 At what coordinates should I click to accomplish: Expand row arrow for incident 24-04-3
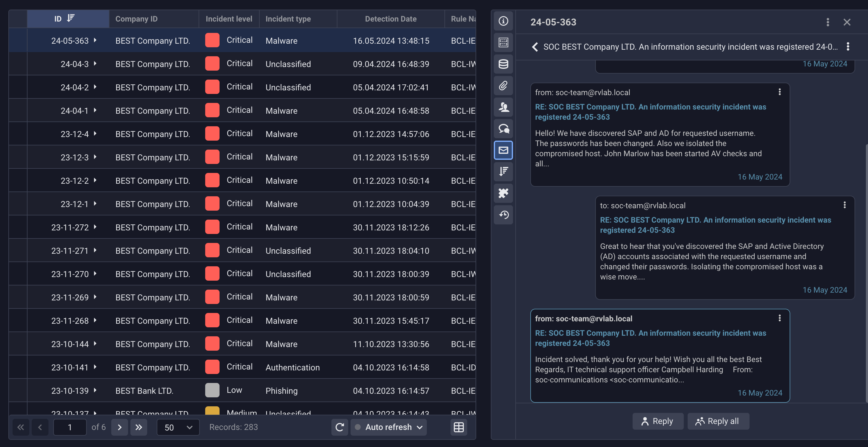point(95,63)
